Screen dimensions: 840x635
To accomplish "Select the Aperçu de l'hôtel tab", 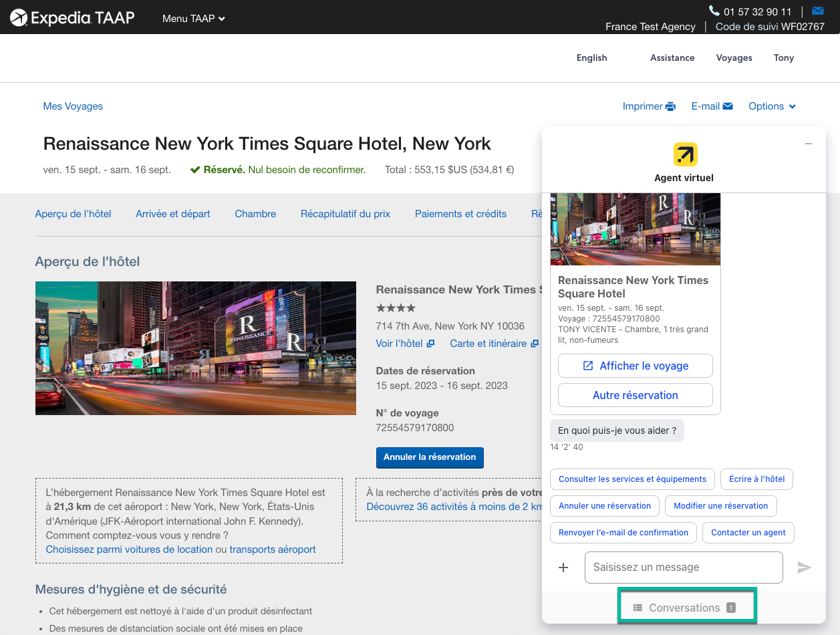I will tap(73, 214).
